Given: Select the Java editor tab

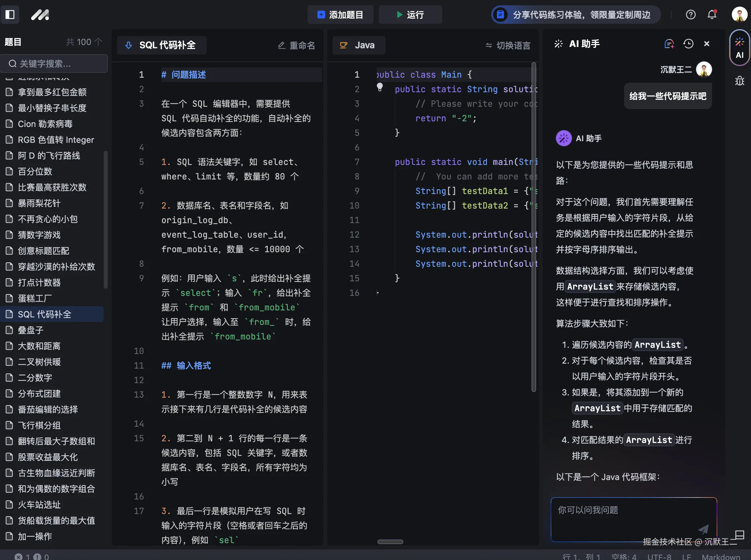Looking at the screenshot, I should [359, 45].
